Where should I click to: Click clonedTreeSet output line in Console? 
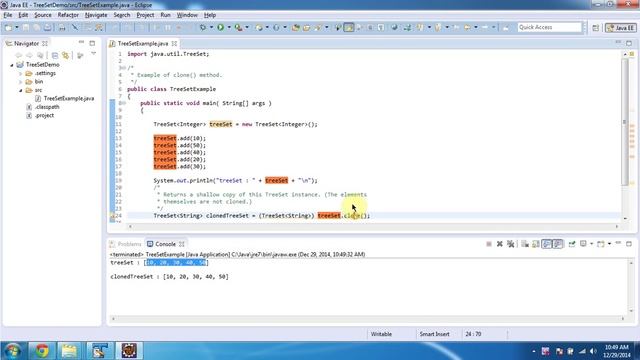click(x=169, y=277)
